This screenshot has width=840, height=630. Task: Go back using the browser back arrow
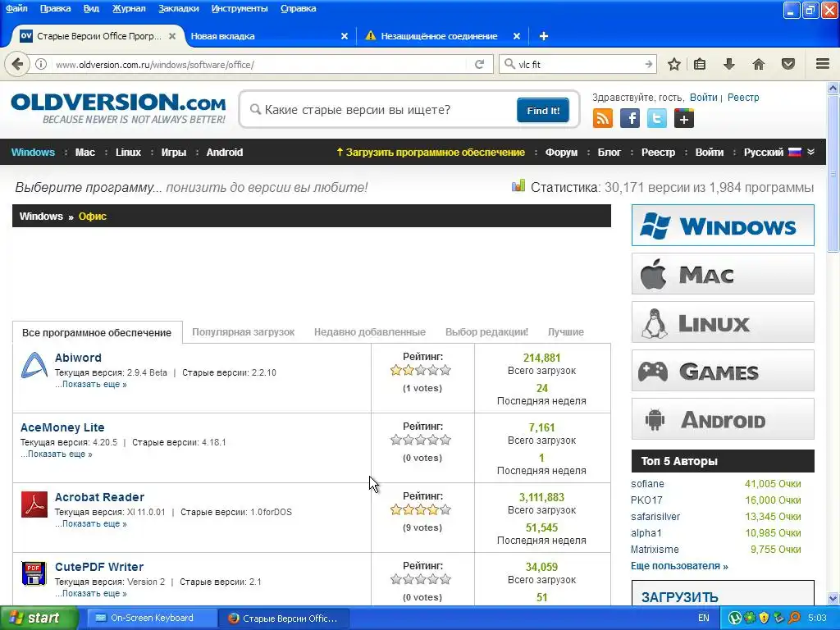tap(17, 64)
